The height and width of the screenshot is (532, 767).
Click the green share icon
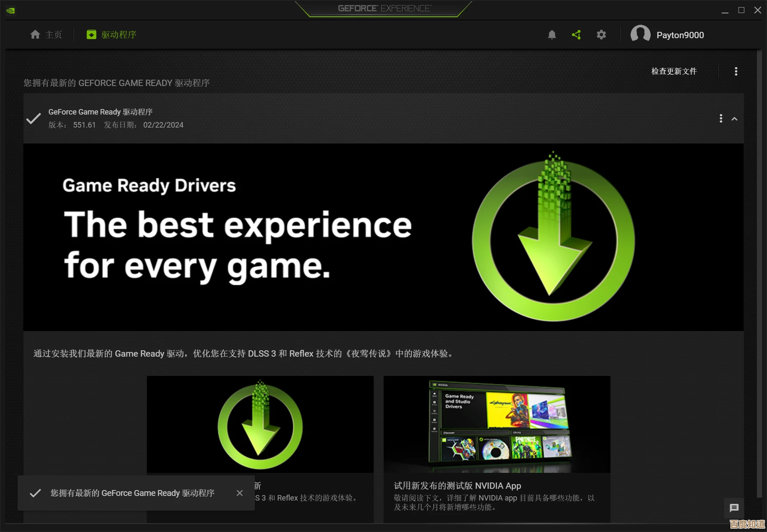pos(576,35)
